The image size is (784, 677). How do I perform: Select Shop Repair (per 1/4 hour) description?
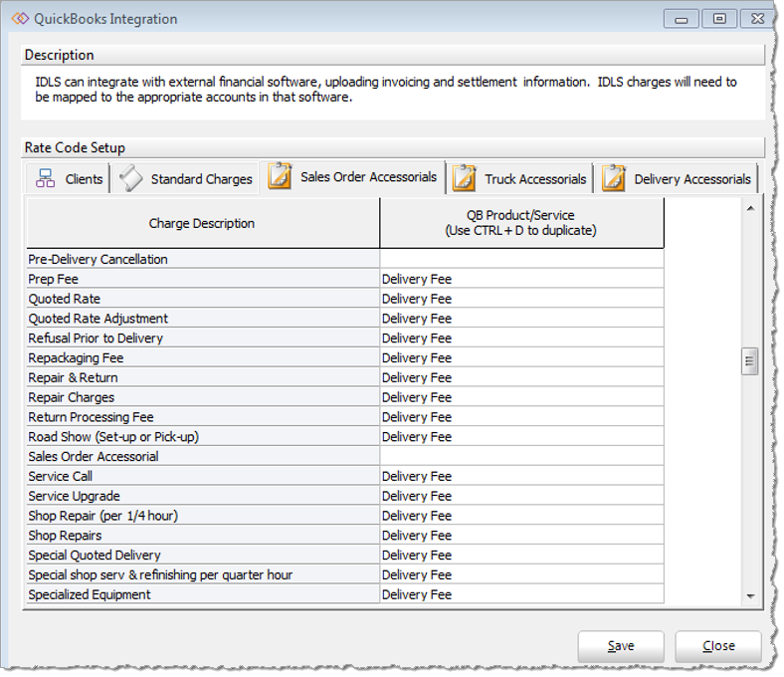[203, 516]
